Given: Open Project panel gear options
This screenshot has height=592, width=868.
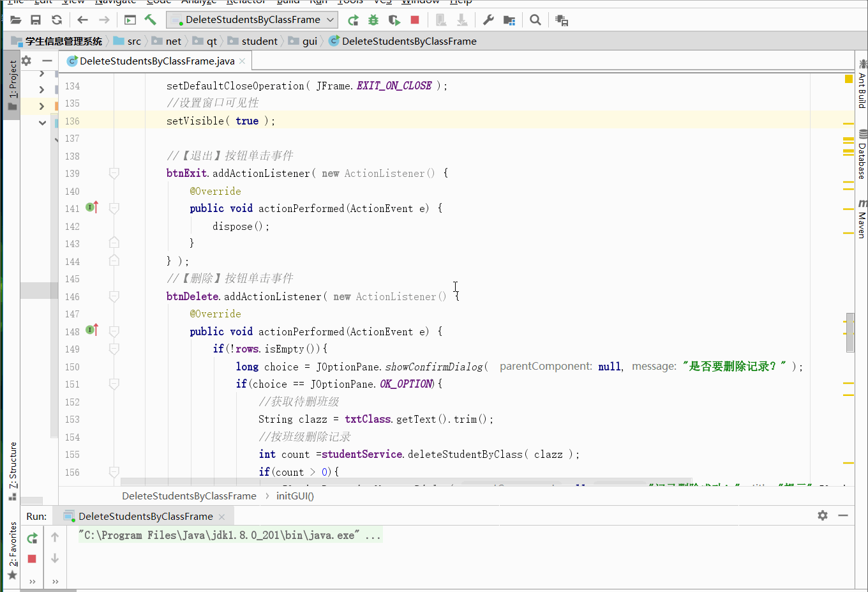Looking at the screenshot, I should click(26, 61).
